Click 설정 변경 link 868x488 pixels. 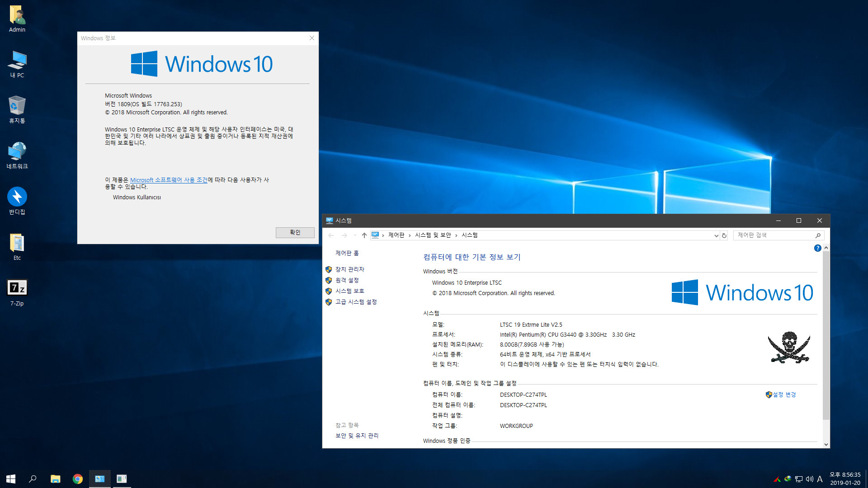[x=784, y=395]
